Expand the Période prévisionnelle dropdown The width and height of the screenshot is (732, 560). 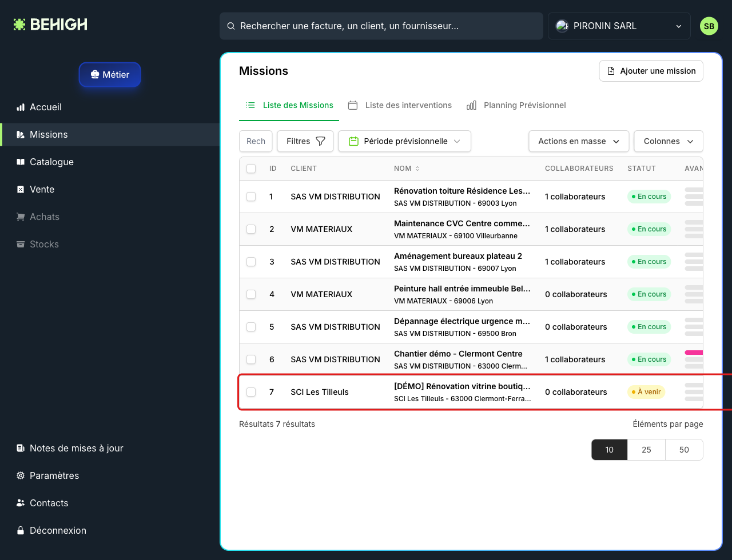coord(405,141)
